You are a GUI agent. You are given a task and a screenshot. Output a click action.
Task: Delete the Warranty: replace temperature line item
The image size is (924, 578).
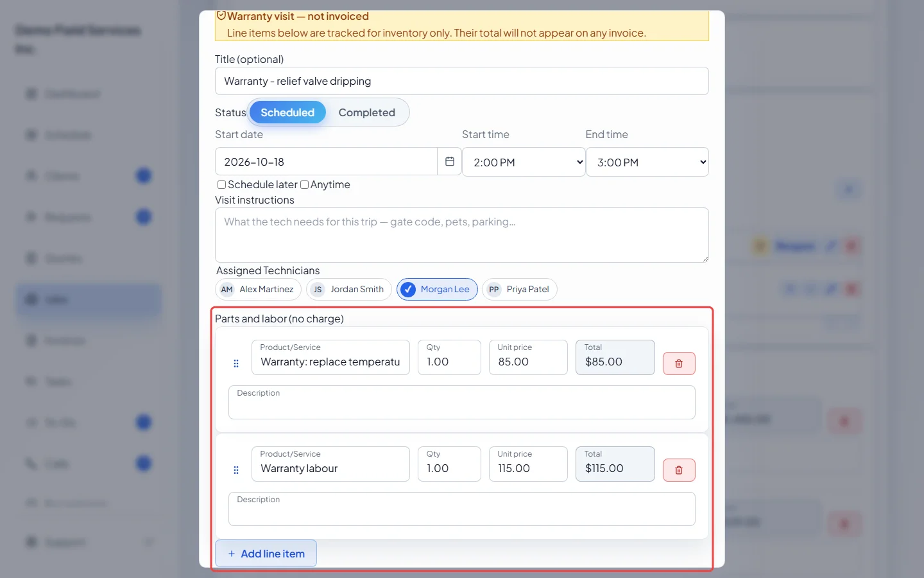click(679, 363)
